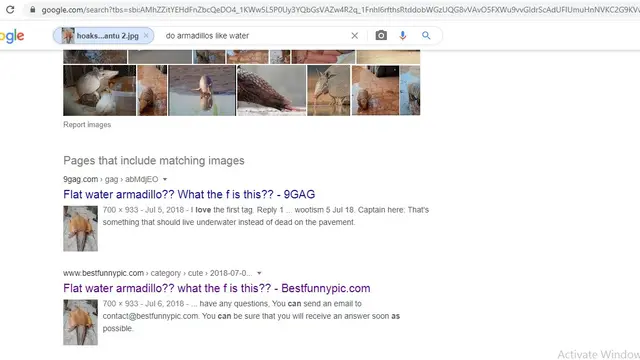640x360 pixels.
Task: Click the Report images link
Action: coord(87,124)
